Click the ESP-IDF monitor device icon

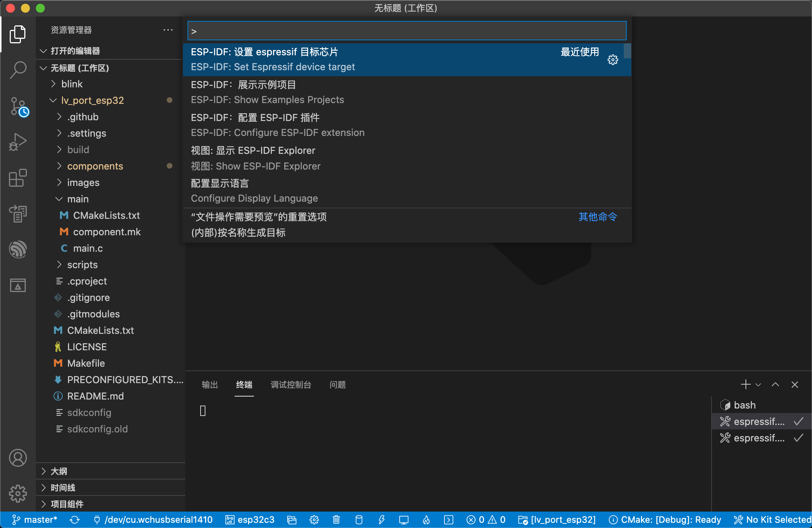pos(404,520)
